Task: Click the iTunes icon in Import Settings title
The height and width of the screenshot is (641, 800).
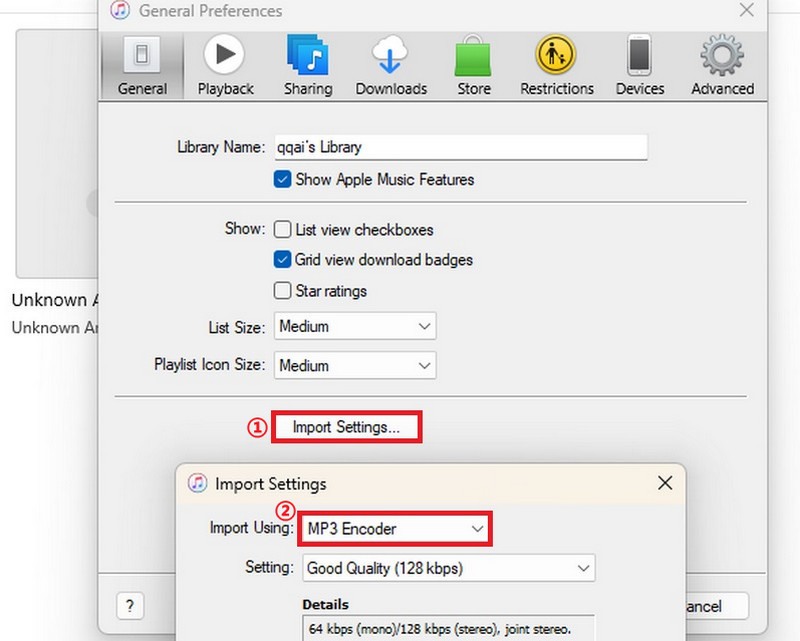Action: coord(197,483)
